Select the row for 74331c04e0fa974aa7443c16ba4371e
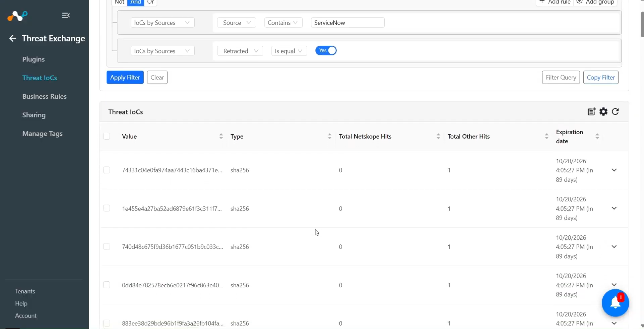The height and width of the screenshot is (329, 644). [107, 170]
